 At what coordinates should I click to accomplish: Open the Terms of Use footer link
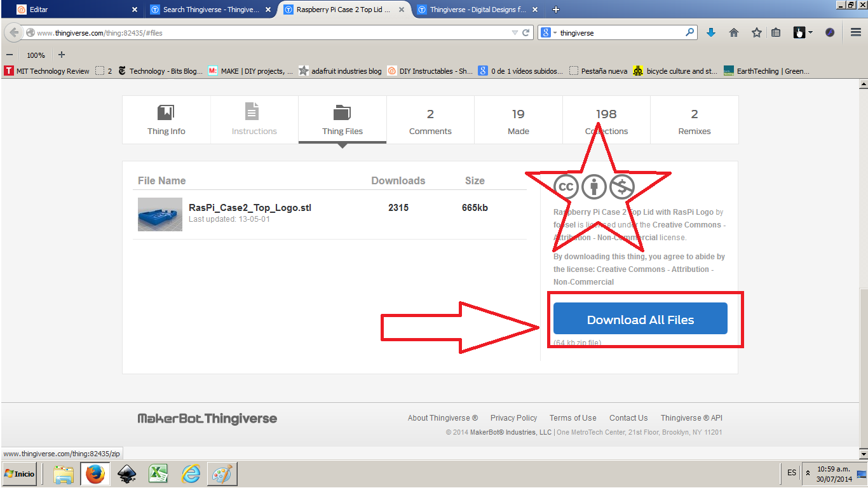573,418
